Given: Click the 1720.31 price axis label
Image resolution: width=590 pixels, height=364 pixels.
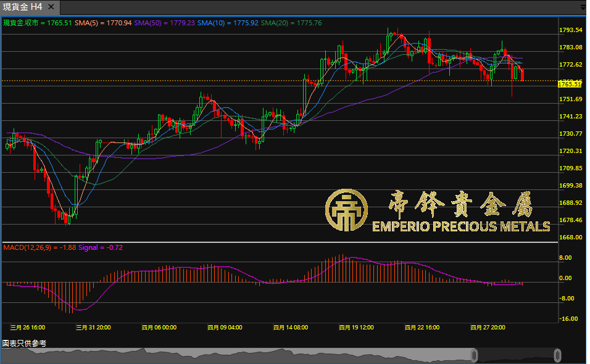Looking at the screenshot, I should pos(570,151).
